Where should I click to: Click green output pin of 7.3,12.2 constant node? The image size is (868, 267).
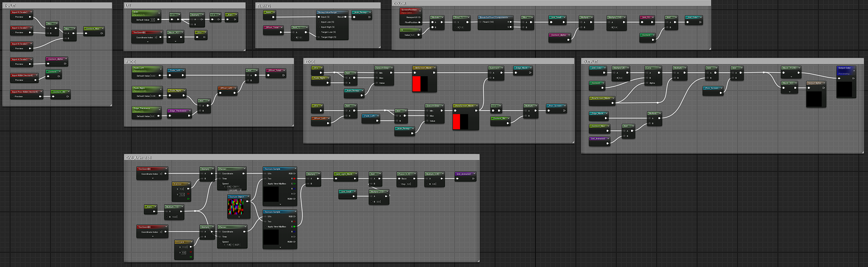click(188, 199)
